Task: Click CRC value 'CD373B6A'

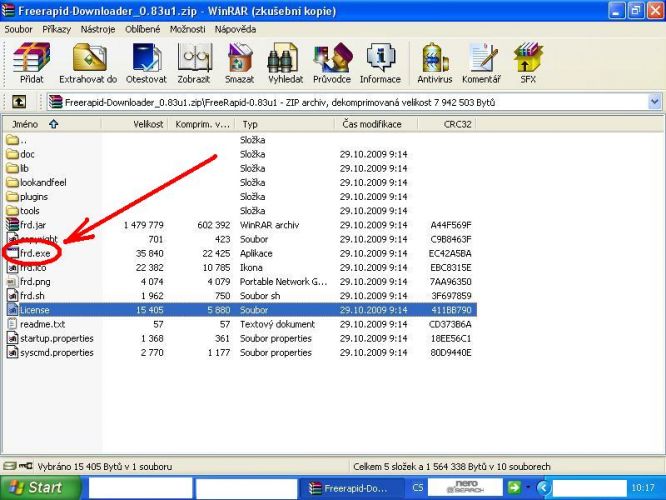Action: 450,324
